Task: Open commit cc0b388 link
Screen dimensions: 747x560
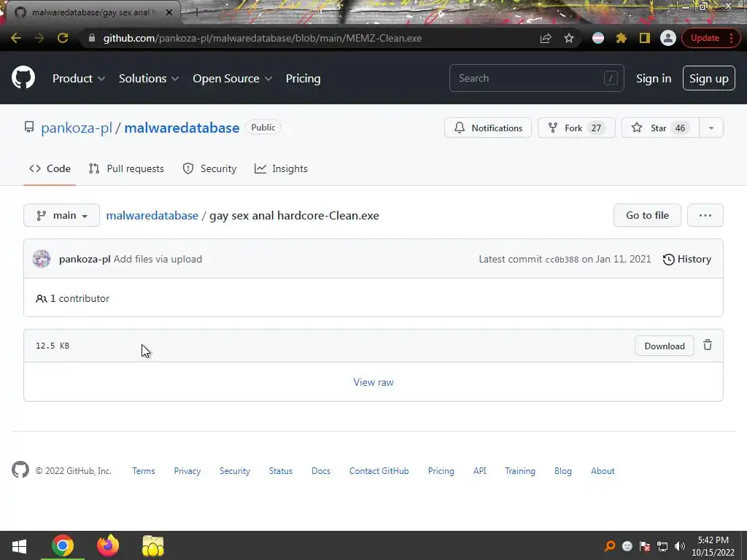Action: pyautogui.click(x=562, y=260)
